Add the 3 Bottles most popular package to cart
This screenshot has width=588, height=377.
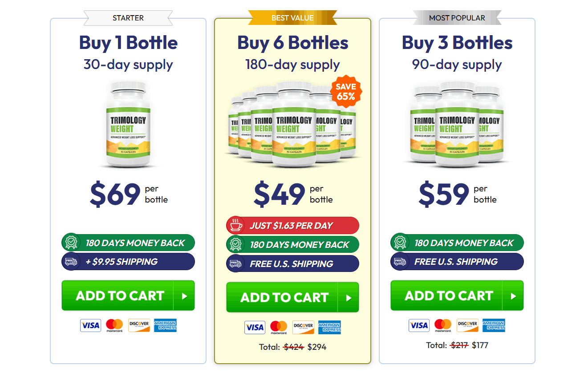click(457, 296)
